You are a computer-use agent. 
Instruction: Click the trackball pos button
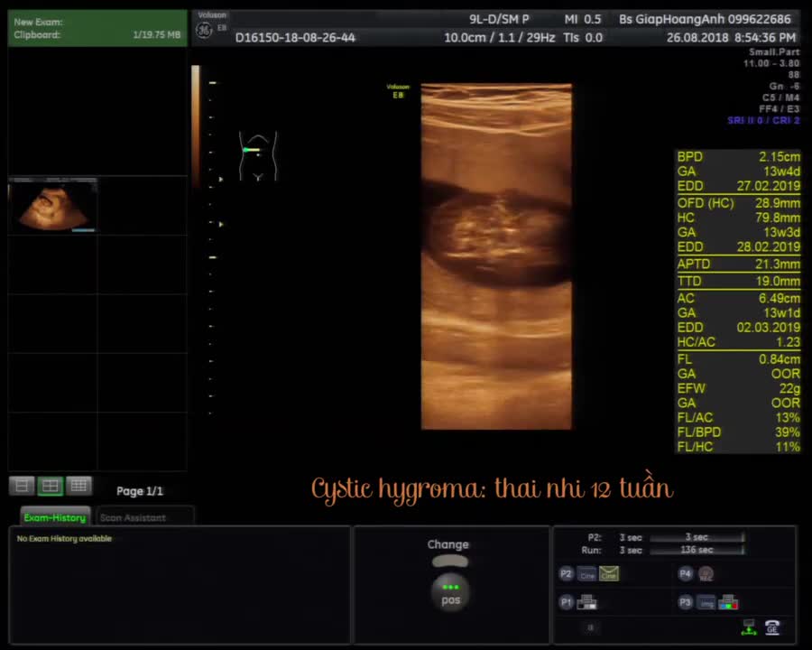click(x=450, y=594)
